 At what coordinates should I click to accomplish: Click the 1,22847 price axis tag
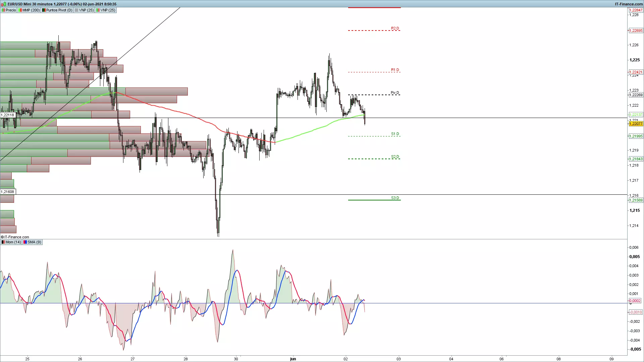(x=636, y=10)
